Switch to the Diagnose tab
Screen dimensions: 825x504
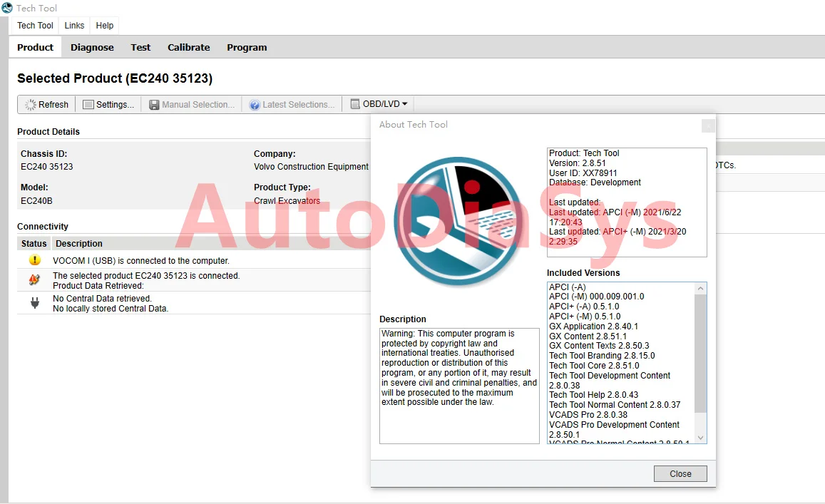pos(92,47)
